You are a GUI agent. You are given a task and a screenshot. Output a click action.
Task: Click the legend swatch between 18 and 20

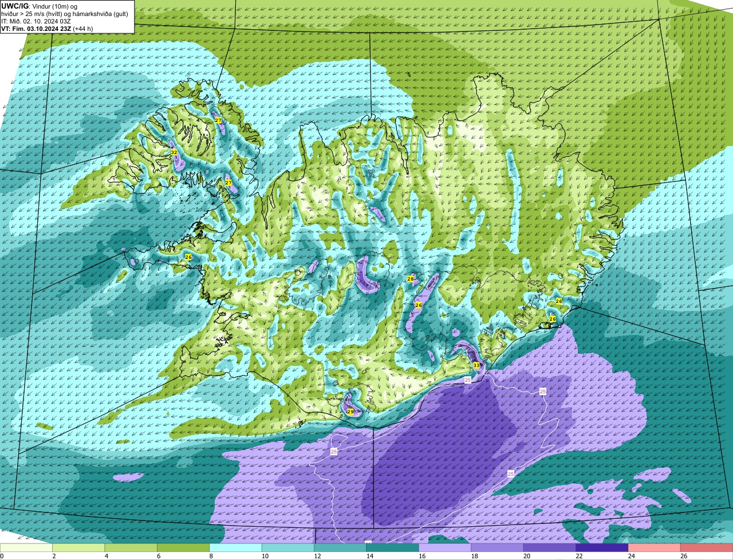[x=498, y=547]
